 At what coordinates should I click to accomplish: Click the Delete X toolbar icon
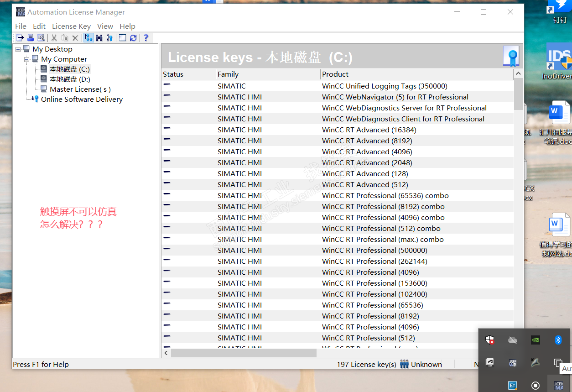click(x=75, y=38)
